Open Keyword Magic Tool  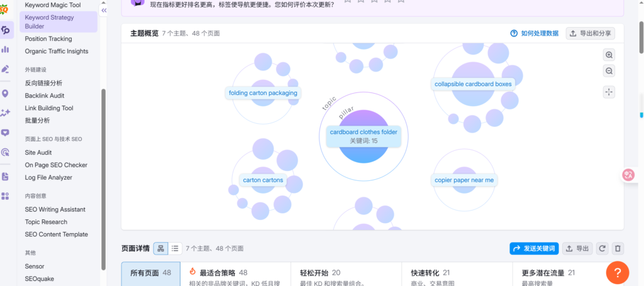[x=53, y=5]
